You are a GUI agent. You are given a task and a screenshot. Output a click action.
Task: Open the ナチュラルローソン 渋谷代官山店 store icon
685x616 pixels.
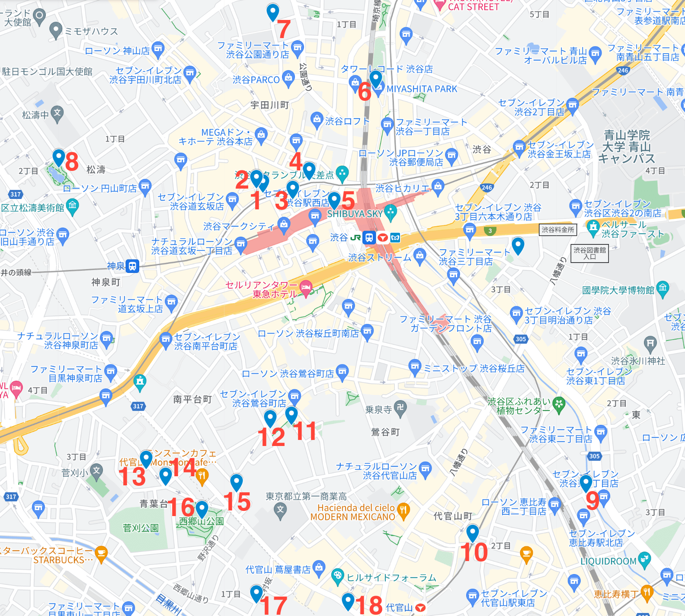tap(426, 470)
